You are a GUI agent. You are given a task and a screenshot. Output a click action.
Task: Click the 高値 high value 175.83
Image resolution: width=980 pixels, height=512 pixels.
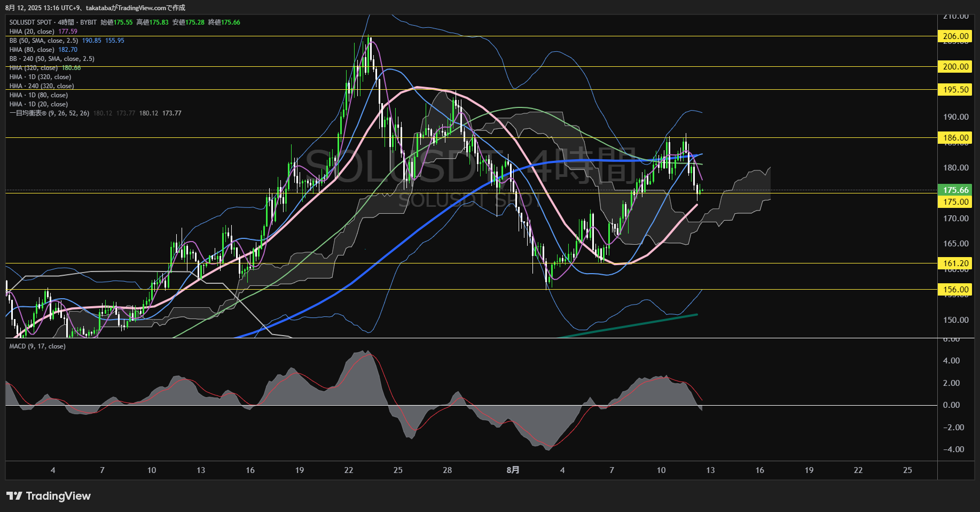tap(159, 22)
